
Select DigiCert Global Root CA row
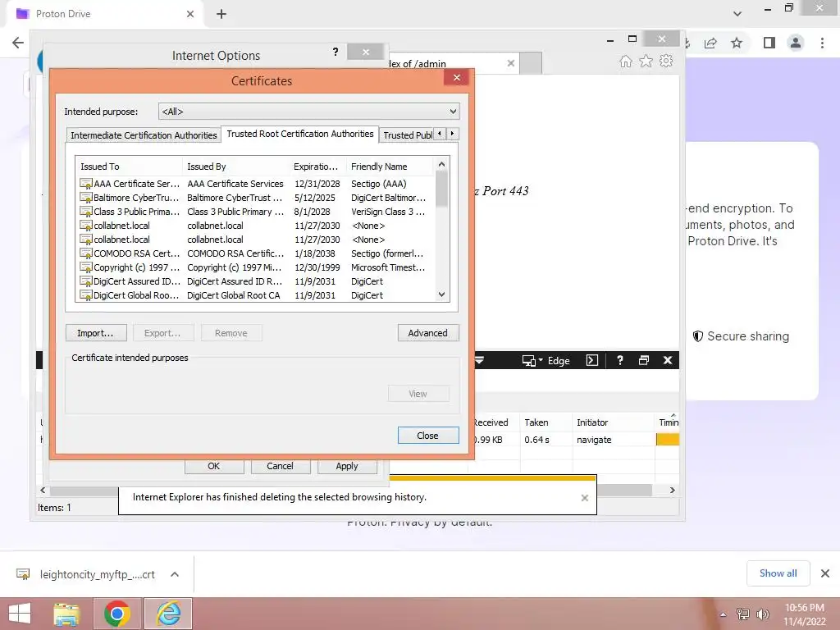(256, 295)
